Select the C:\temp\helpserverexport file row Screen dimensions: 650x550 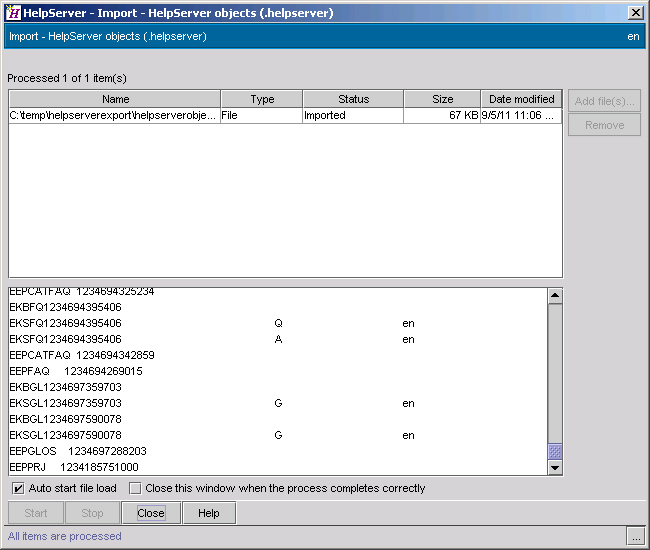[285, 115]
